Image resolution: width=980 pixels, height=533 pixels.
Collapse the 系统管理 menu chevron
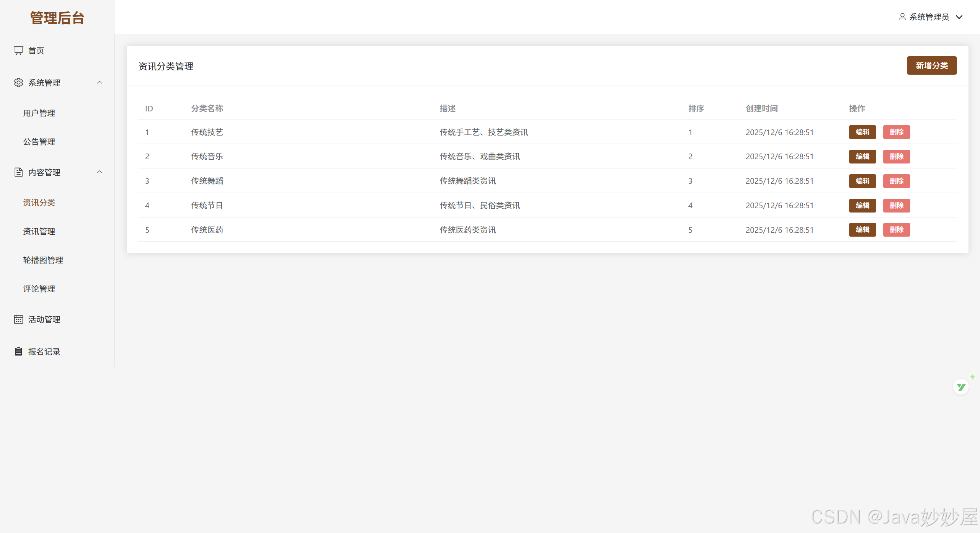(x=100, y=83)
